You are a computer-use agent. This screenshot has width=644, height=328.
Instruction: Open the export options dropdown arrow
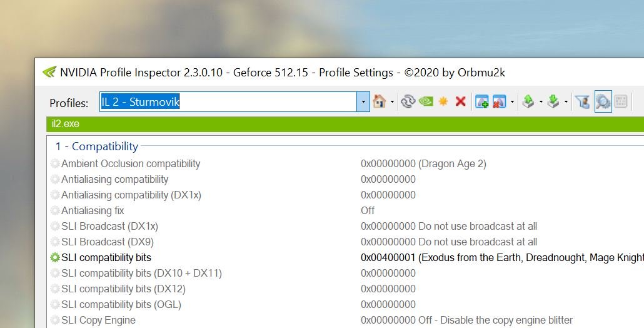tap(541, 101)
